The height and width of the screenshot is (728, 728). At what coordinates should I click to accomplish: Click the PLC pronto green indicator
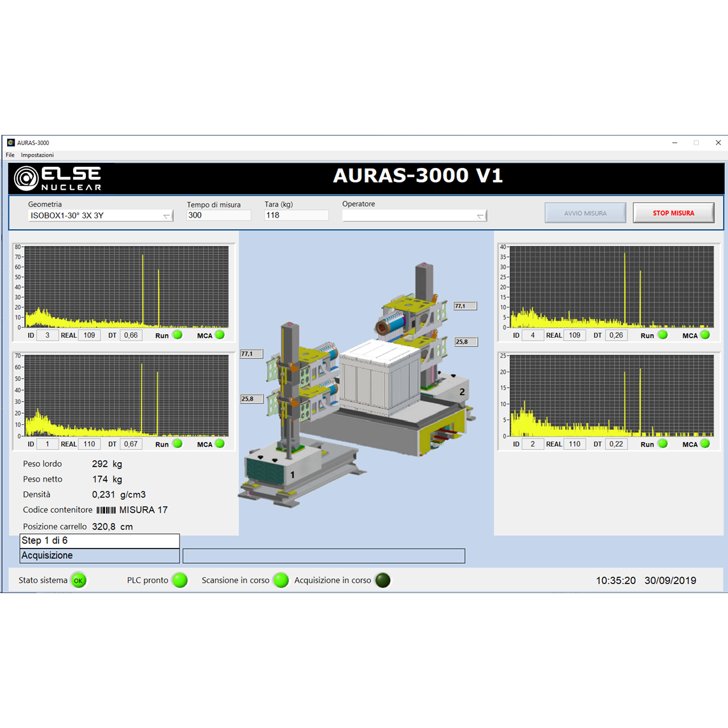179,580
